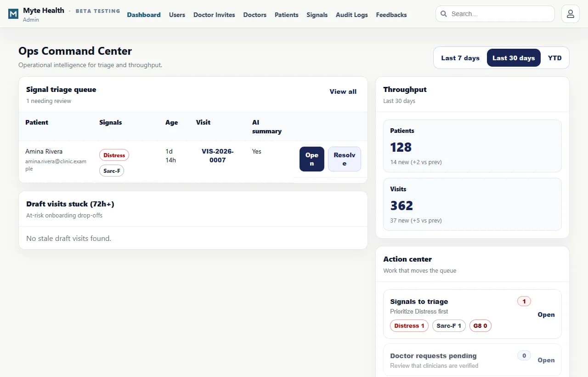Click View all in Signal triage queue

(343, 91)
